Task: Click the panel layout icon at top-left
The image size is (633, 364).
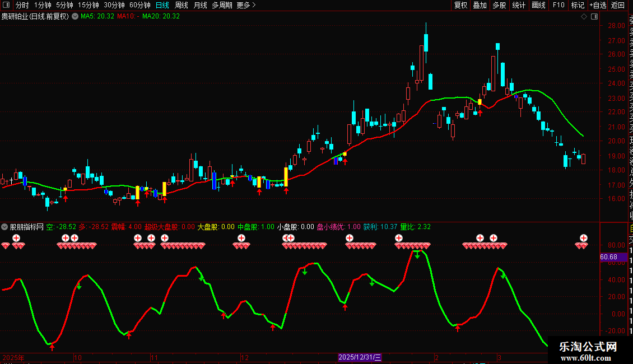Action: [6, 5]
